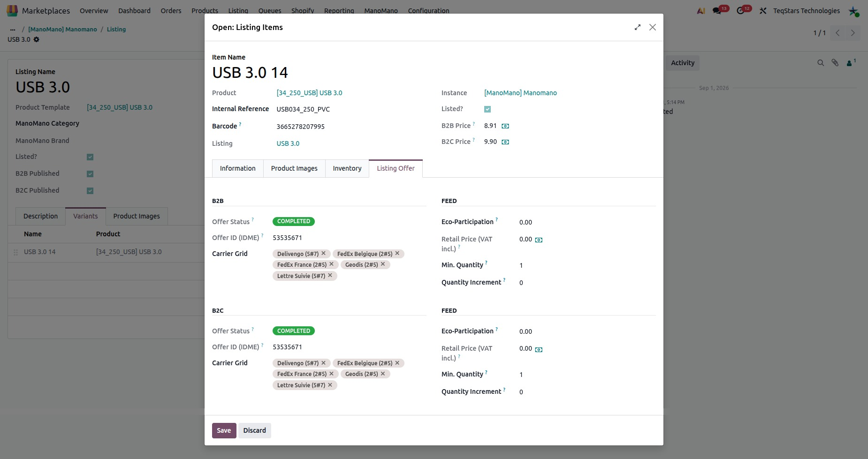Open the settings gear next to USB 3.0
This screenshot has width=868, height=459.
click(37, 39)
